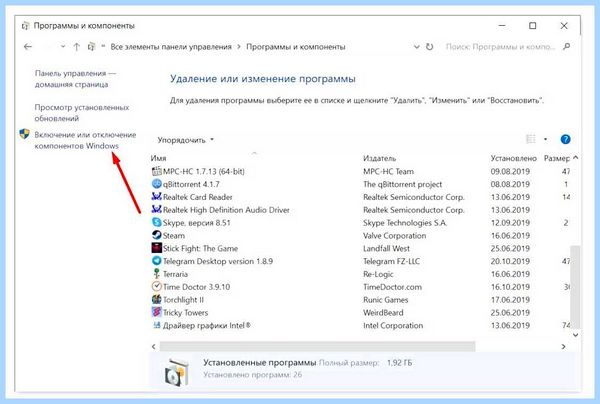This screenshot has width=600, height=404.
Task: Click breadcrumb Все элементы панели управления
Action: coord(171,47)
